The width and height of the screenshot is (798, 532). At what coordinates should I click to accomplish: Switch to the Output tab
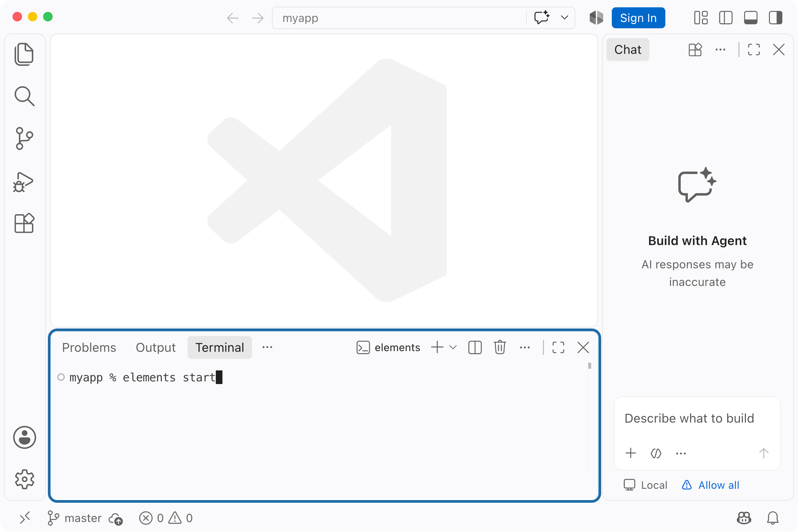[156, 347]
